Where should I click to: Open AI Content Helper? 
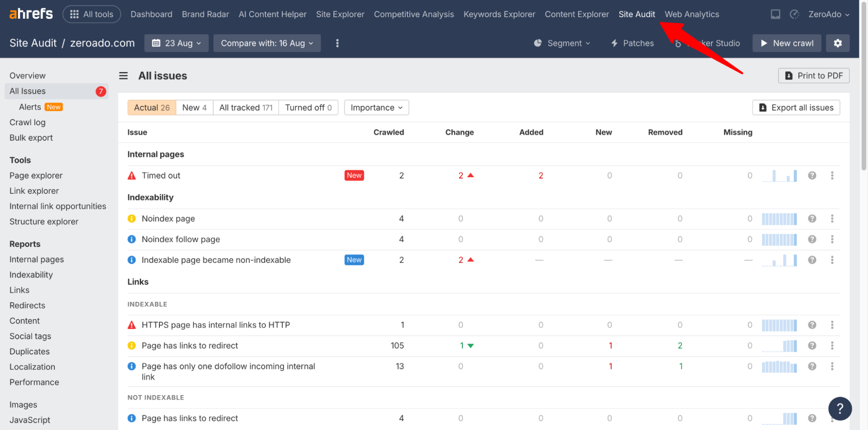click(x=272, y=14)
